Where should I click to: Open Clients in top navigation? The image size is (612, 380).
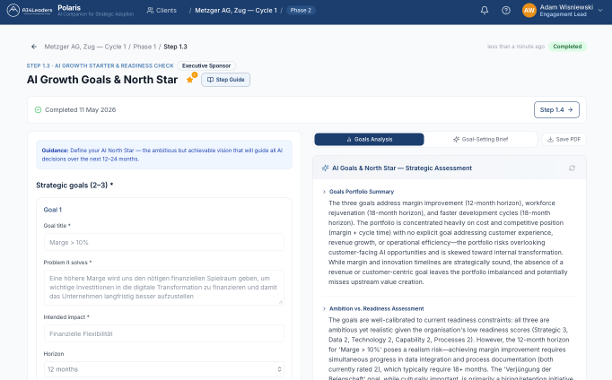click(x=162, y=10)
